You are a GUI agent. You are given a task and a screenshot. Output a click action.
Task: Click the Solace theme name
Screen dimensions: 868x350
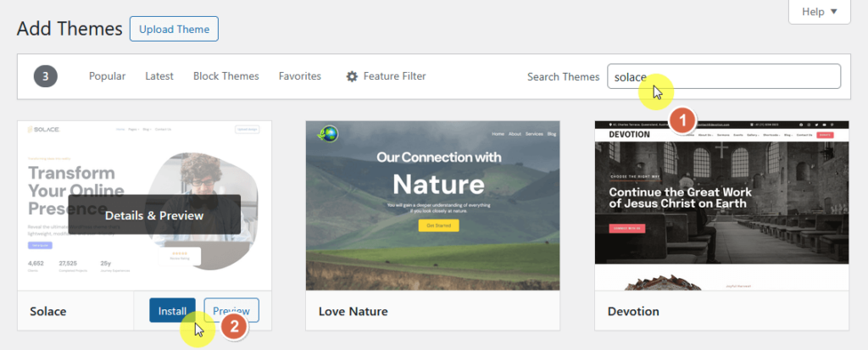coord(48,311)
